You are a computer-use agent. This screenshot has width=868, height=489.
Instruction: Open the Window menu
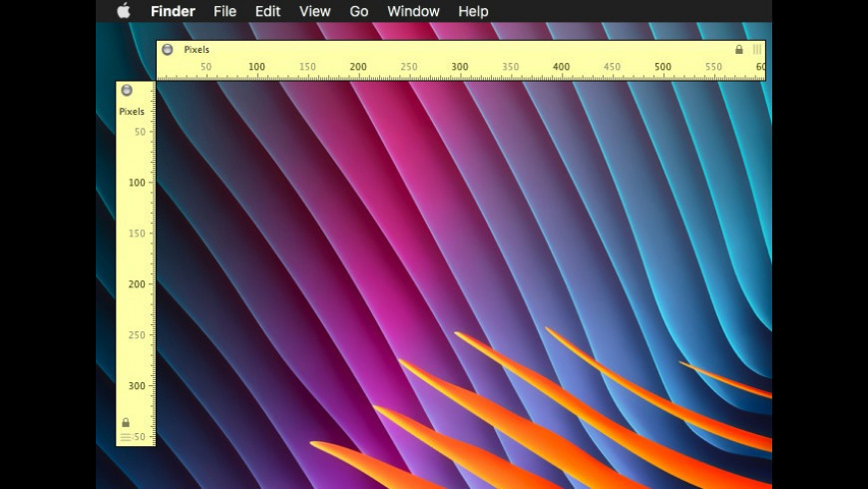pyautogui.click(x=413, y=11)
